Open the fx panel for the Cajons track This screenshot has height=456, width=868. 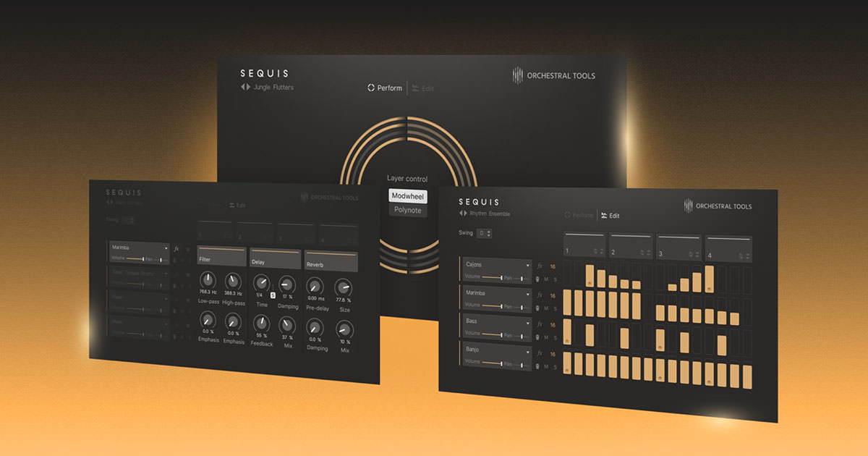pyautogui.click(x=539, y=266)
